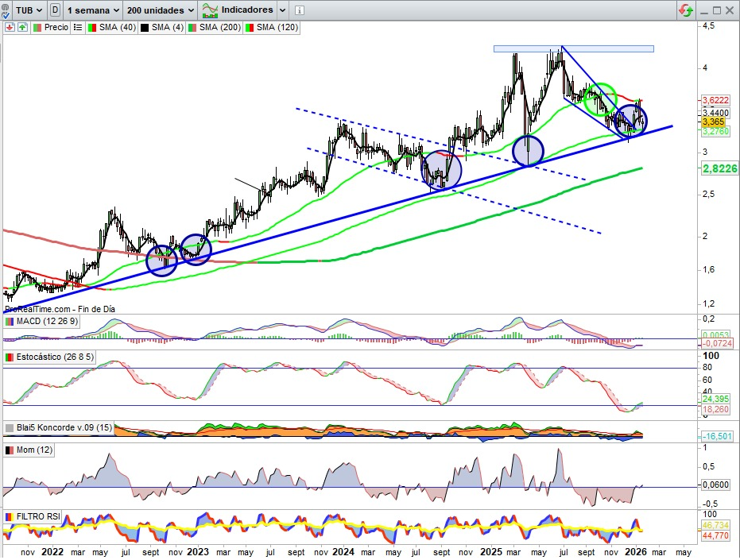Image resolution: width=740 pixels, height=560 pixels.
Task: Click the green 2,8226 price axis label
Action: click(x=719, y=168)
